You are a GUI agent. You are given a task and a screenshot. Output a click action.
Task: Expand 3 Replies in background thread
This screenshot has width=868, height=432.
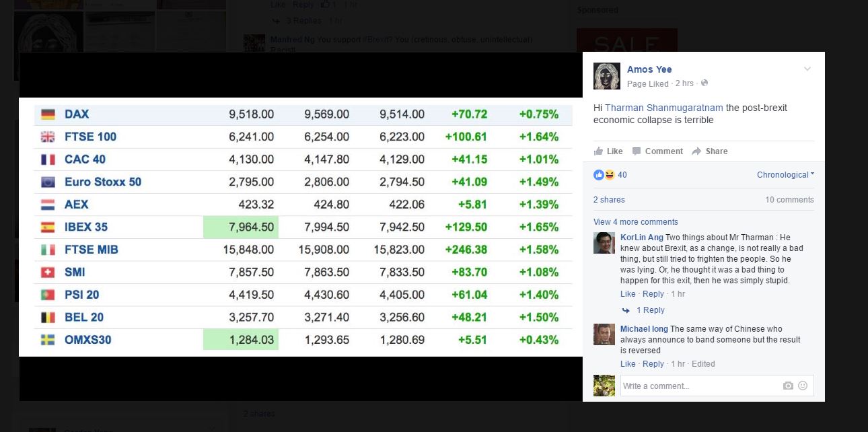coord(303,21)
